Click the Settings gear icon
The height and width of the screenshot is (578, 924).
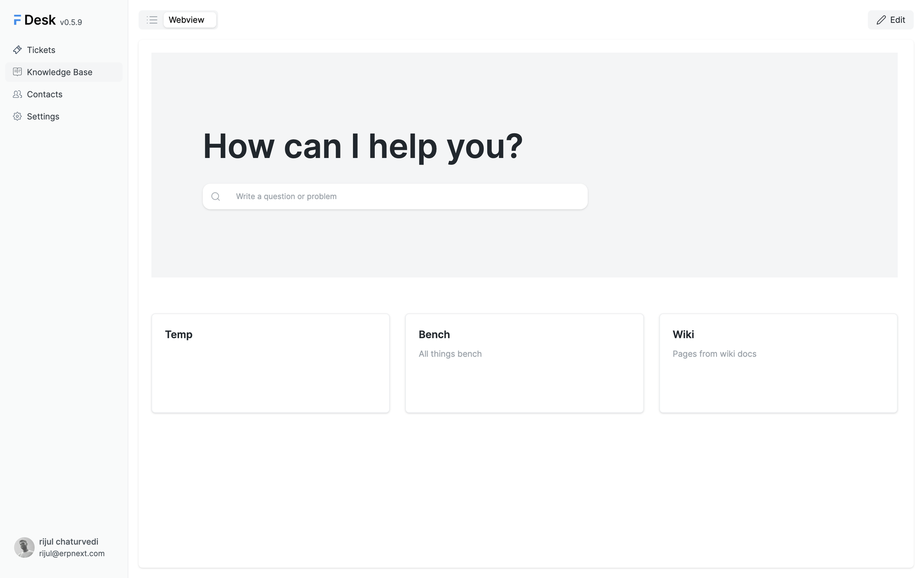pos(17,116)
